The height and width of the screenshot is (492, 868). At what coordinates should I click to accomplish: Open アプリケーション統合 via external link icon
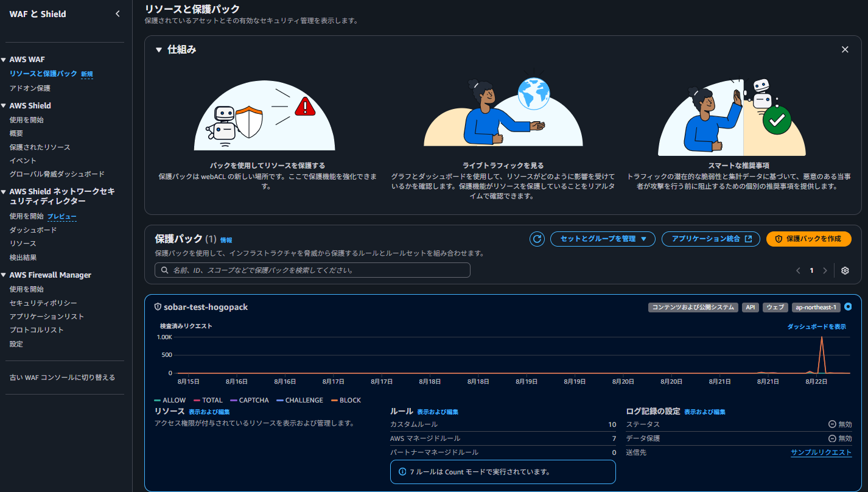coord(747,239)
